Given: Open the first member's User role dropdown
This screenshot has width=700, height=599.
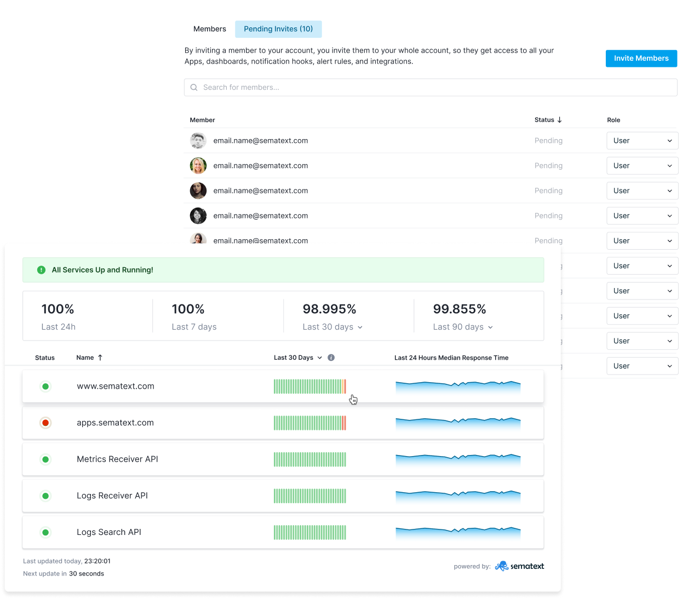Looking at the screenshot, I should [x=642, y=141].
